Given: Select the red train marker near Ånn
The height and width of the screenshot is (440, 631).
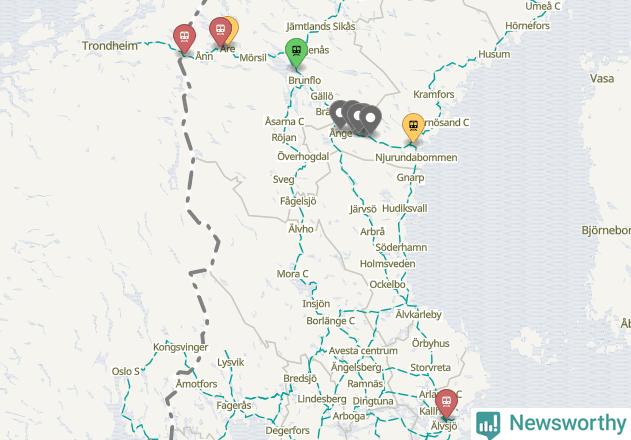Looking at the screenshot, I should (x=184, y=38).
